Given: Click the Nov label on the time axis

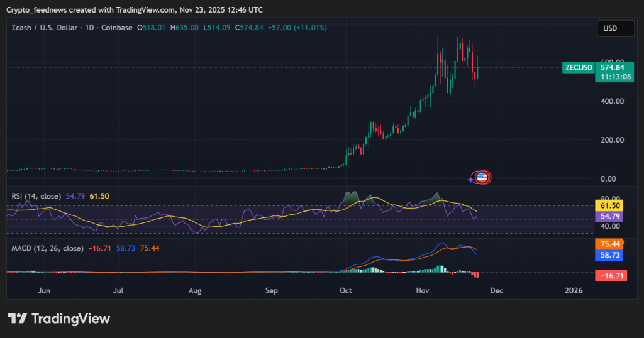Looking at the screenshot, I should [x=423, y=290].
